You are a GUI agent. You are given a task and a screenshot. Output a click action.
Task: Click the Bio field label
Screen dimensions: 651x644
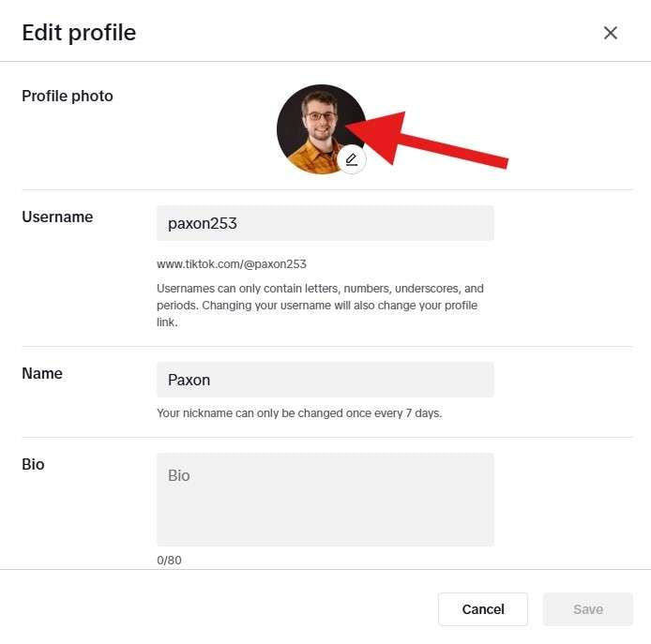[33, 464]
